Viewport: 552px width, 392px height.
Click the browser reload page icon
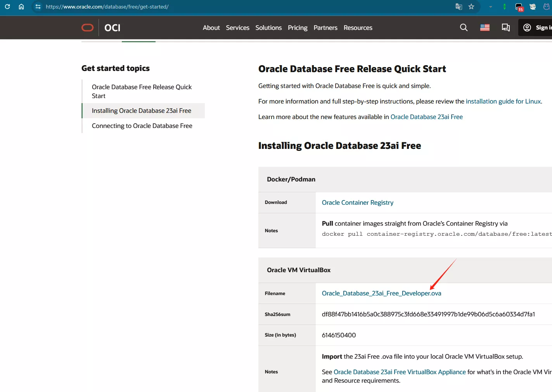(x=7, y=7)
